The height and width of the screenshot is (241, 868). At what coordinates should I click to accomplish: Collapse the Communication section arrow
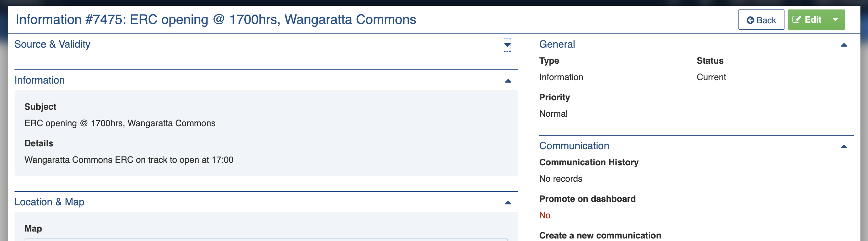[x=843, y=147]
